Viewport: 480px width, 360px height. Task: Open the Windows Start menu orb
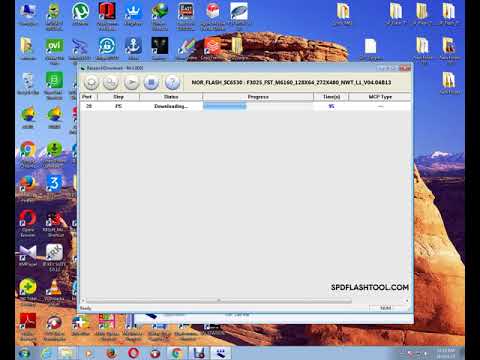tap(24, 353)
